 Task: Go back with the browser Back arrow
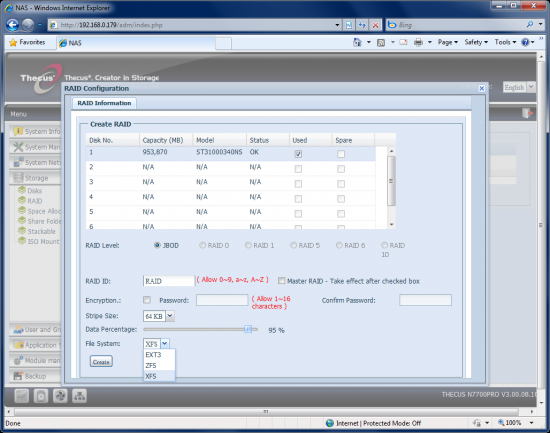12,25
